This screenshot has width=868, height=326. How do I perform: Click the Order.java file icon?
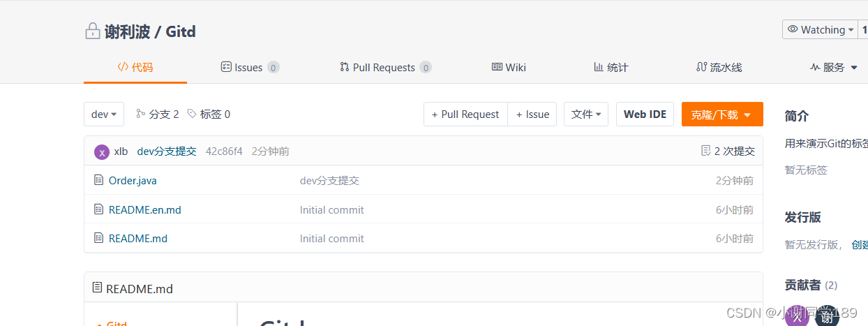coord(98,180)
